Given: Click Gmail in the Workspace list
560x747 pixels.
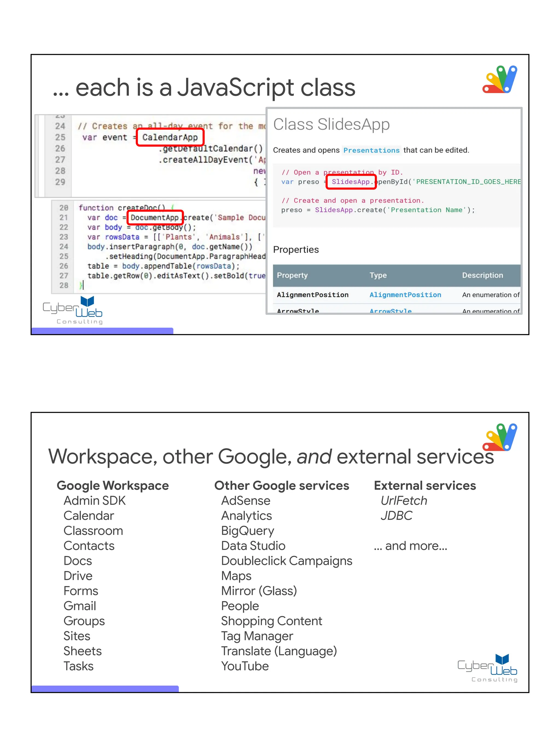Looking at the screenshot, I should (80, 606).
